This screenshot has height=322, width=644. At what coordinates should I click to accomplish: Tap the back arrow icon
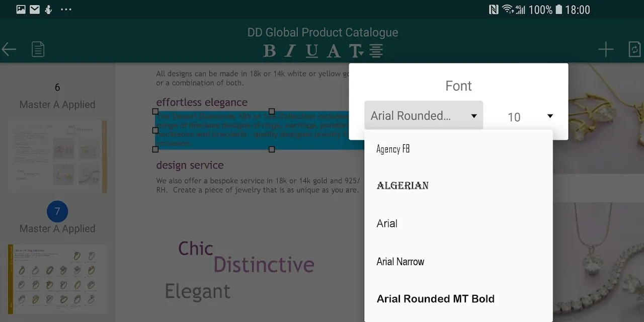[9, 49]
